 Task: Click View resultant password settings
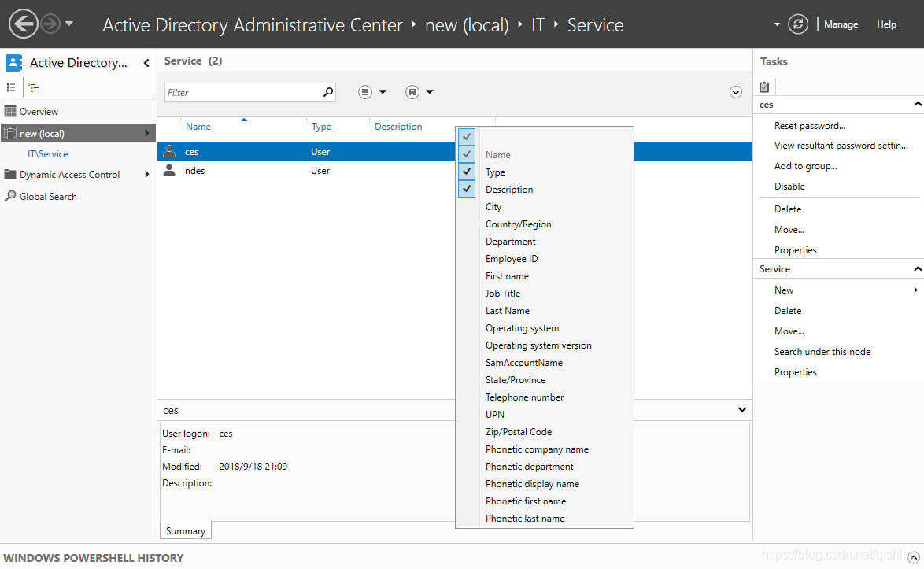point(841,146)
